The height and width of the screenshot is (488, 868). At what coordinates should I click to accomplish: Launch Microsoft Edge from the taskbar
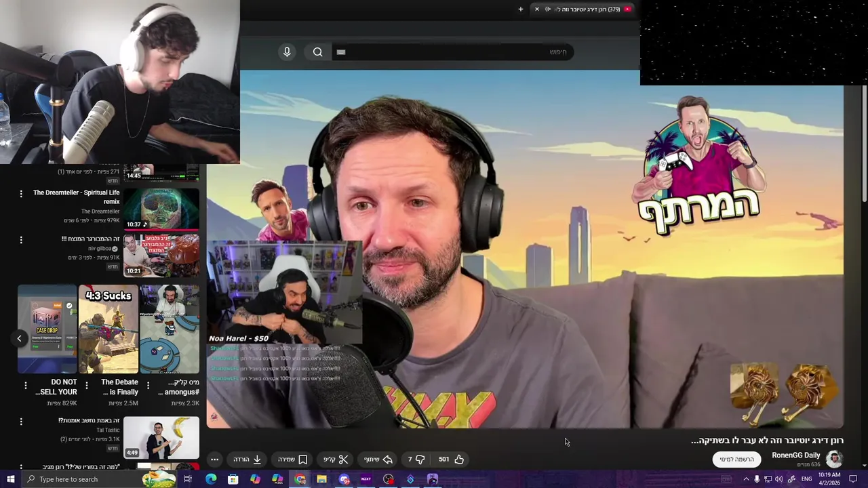click(x=211, y=479)
